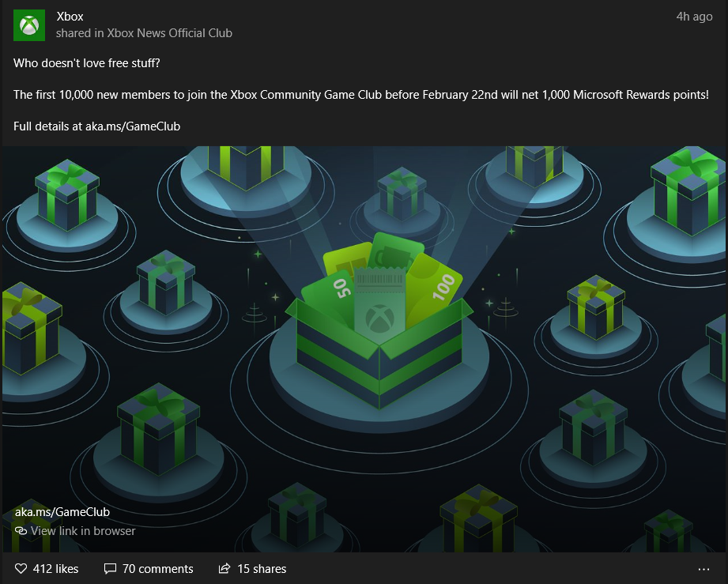This screenshot has height=584, width=728.
Task: Open the aka.ms/GameClub overlay link title
Action: click(62, 512)
